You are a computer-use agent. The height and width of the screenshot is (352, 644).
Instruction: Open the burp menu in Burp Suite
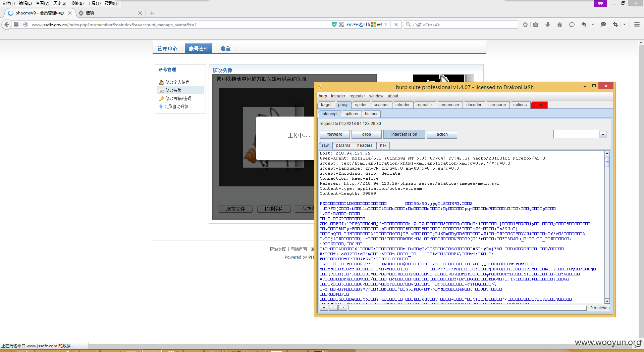tap(323, 96)
